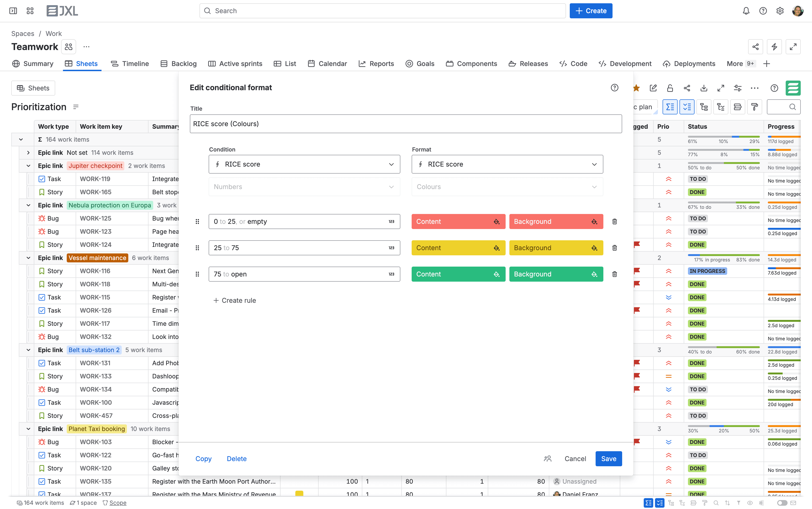Collapse the Vessel maintenance epic group
The width and height of the screenshot is (812, 509).
tap(28, 258)
